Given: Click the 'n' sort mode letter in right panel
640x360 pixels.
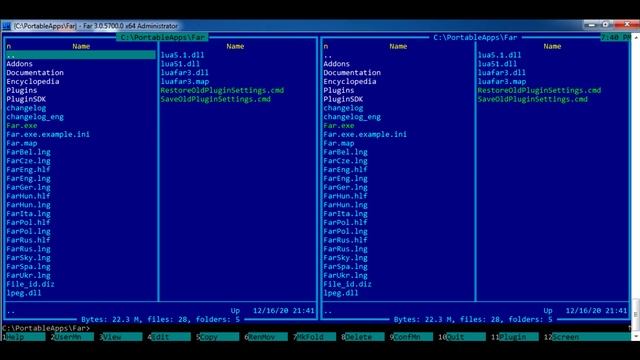Looking at the screenshot, I should coord(326,47).
